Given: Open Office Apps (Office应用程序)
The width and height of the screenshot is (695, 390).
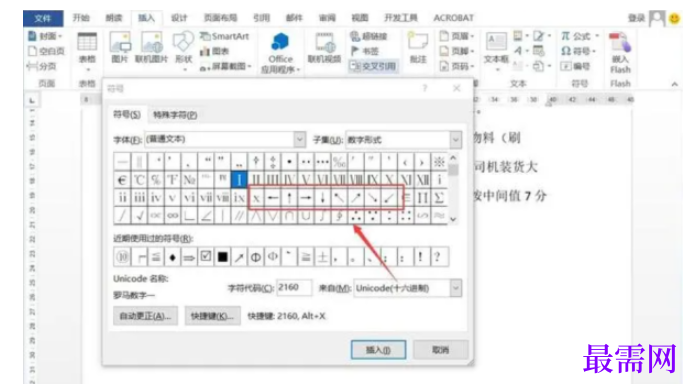Looking at the screenshot, I should point(280,52).
